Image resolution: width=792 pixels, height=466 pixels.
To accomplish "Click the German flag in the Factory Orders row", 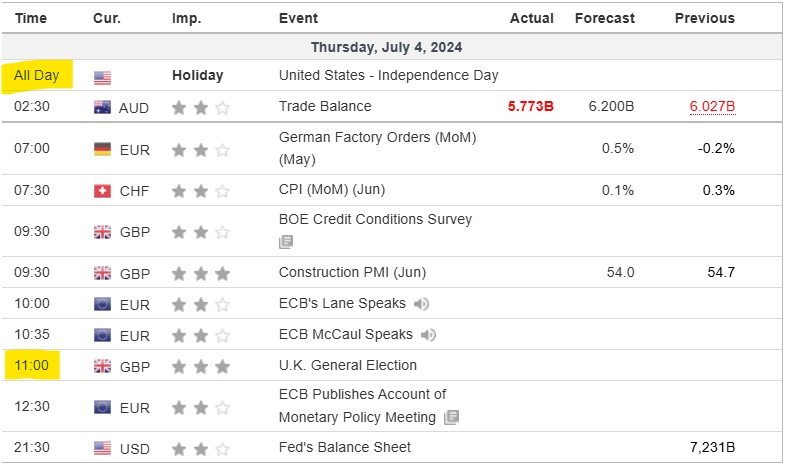I will pos(102,149).
